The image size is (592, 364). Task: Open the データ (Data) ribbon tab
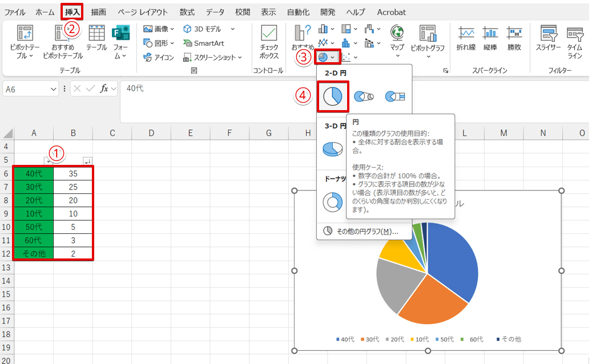[215, 12]
